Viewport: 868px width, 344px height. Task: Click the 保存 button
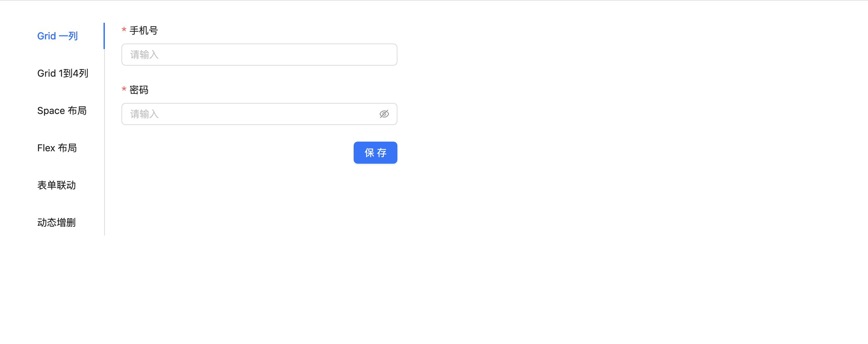pos(375,152)
